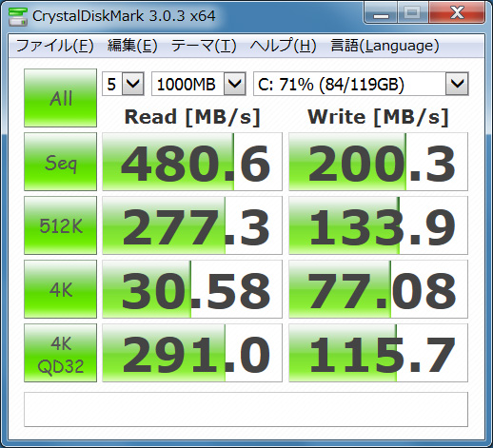Click the 4K QD32 read result 291.0
Screen dimensions: 493x448
click(192, 353)
